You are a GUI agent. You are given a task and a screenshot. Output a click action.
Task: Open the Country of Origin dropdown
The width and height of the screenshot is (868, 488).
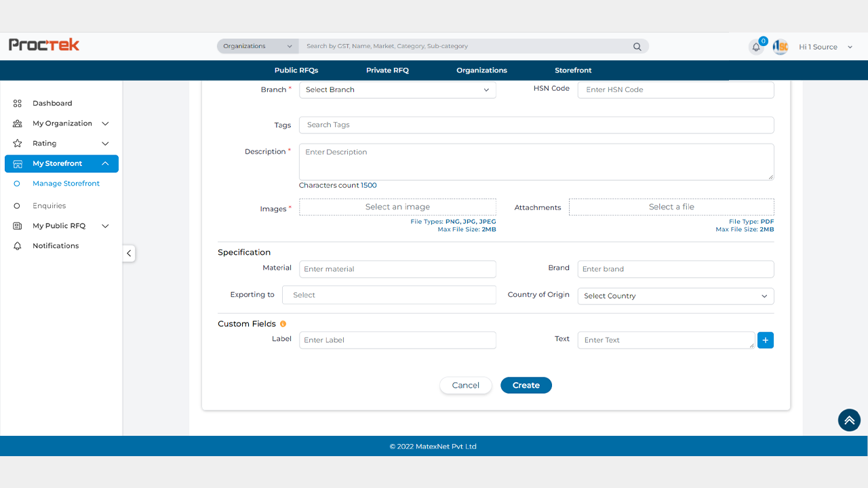pos(675,296)
